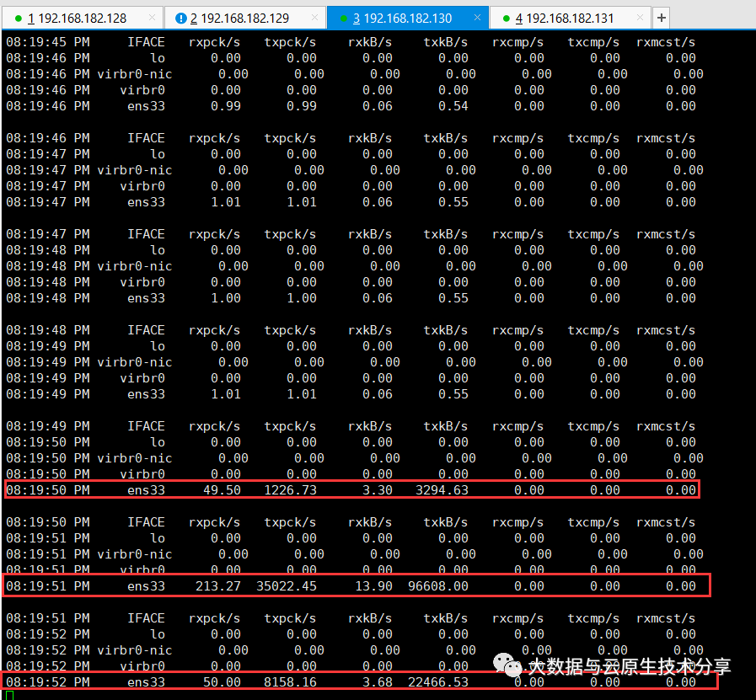Open a new session tab with plus button
756x700 pixels.
(x=662, y=19)
